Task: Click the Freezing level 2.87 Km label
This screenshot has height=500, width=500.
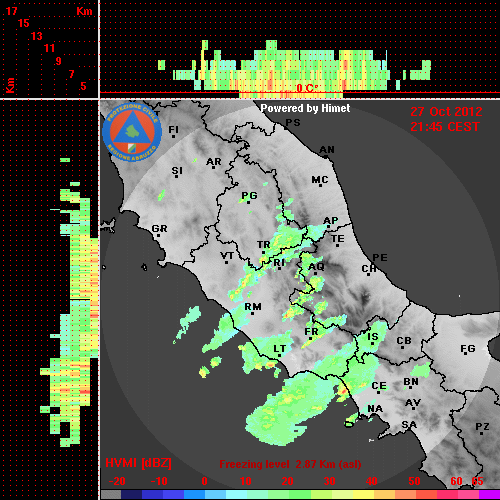Action: [290, 464]
